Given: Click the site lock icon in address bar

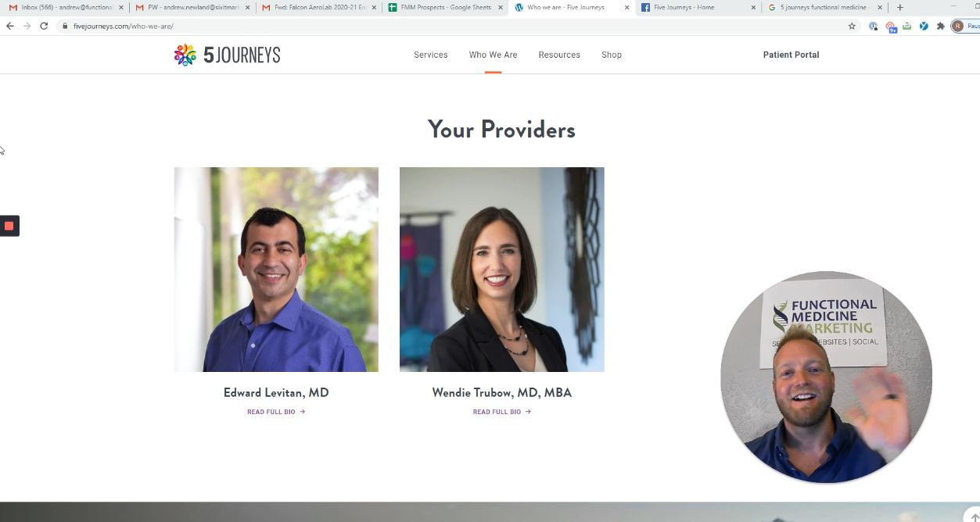Looking at the screenshot, I should (66, 26).
